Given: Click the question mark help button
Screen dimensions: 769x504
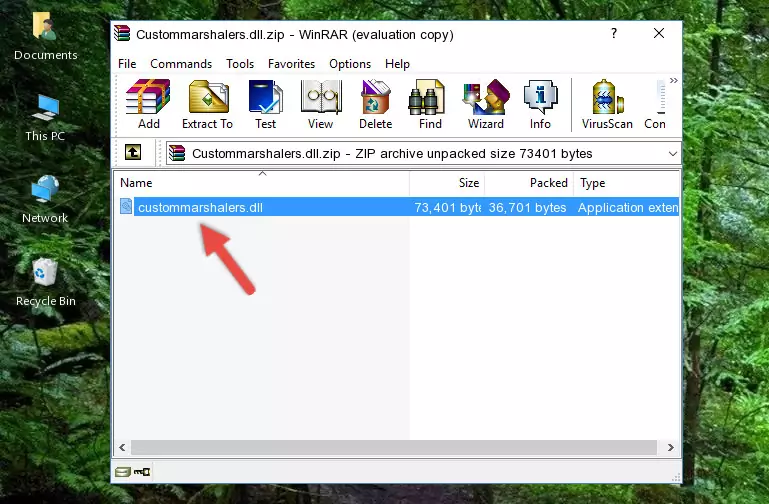Looking at the screenshot, I should [x=614, y=33].
